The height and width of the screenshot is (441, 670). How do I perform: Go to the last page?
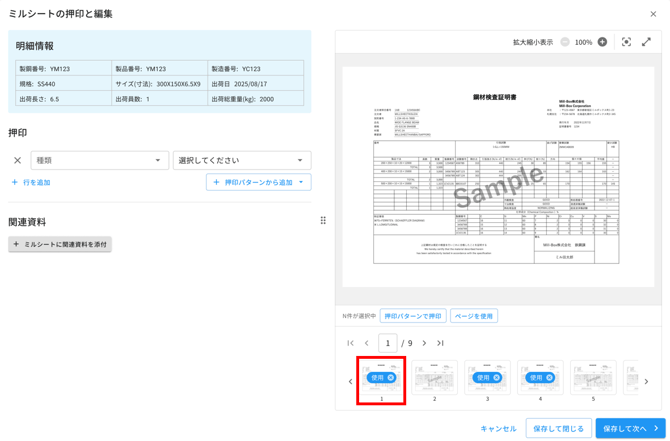(440, 343)
